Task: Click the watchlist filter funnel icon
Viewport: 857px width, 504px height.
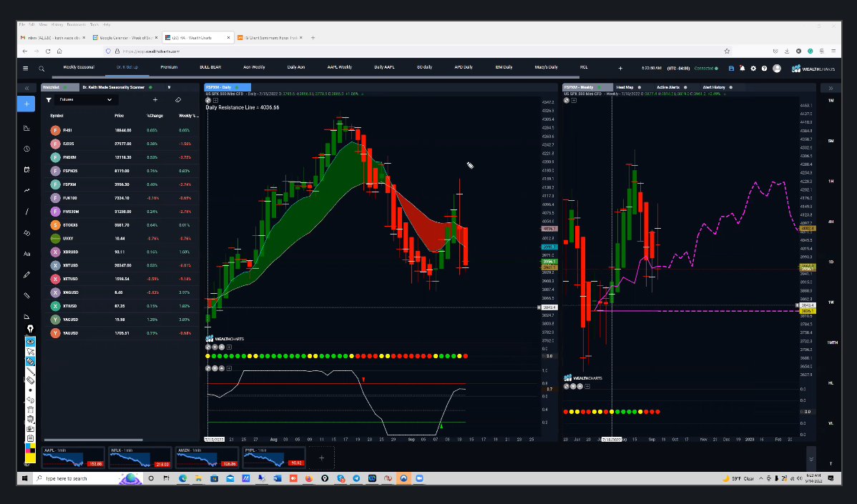Action: [x=49, y=100]
